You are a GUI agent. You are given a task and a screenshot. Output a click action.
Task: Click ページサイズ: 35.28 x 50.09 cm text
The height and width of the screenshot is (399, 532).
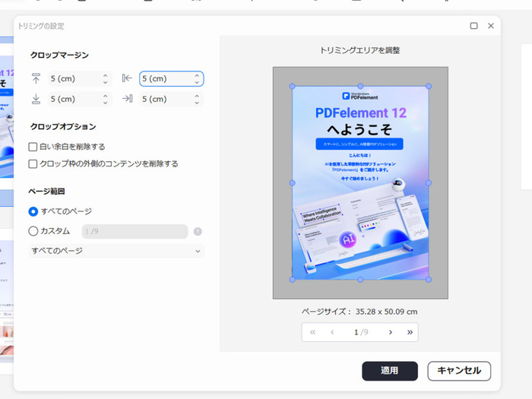(x=359, y=312)
